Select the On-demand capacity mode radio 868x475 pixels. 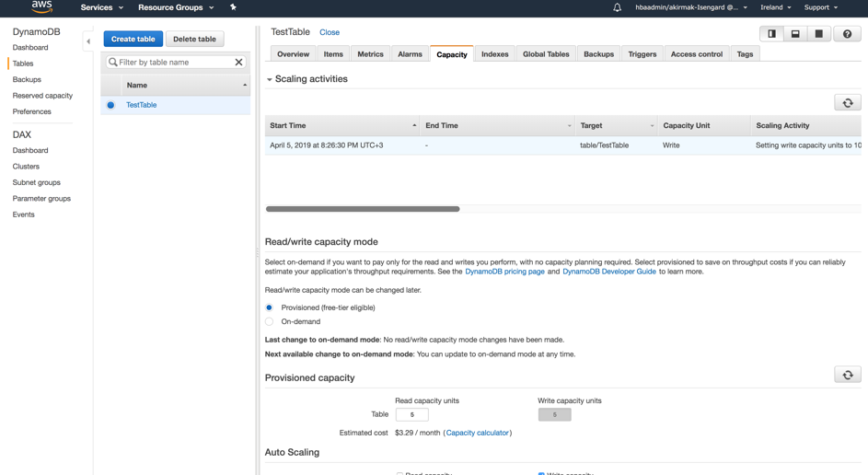pos(269,321)
